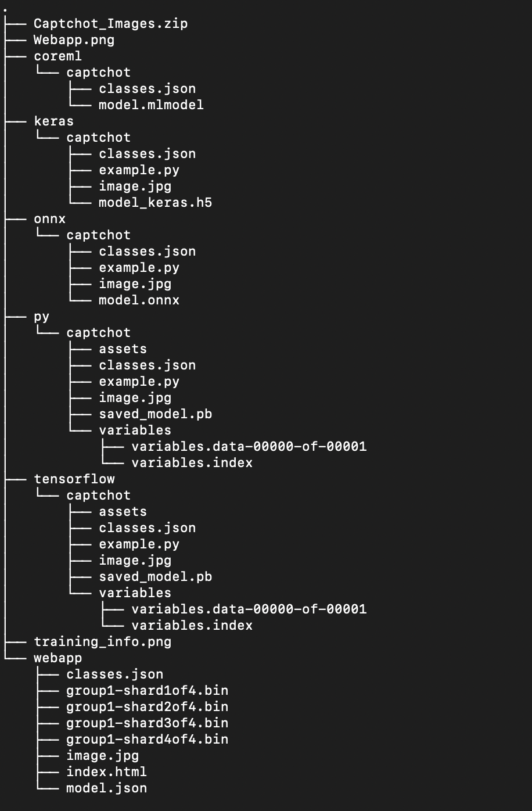Select the Webapp.png file
The image size is (532, 811).
coord(74,40)
